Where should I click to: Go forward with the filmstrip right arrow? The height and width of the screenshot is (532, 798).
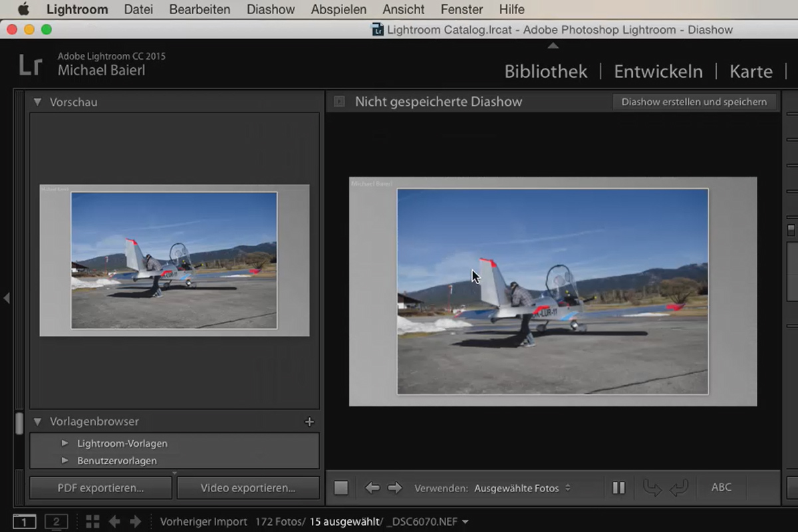[136, 522]
